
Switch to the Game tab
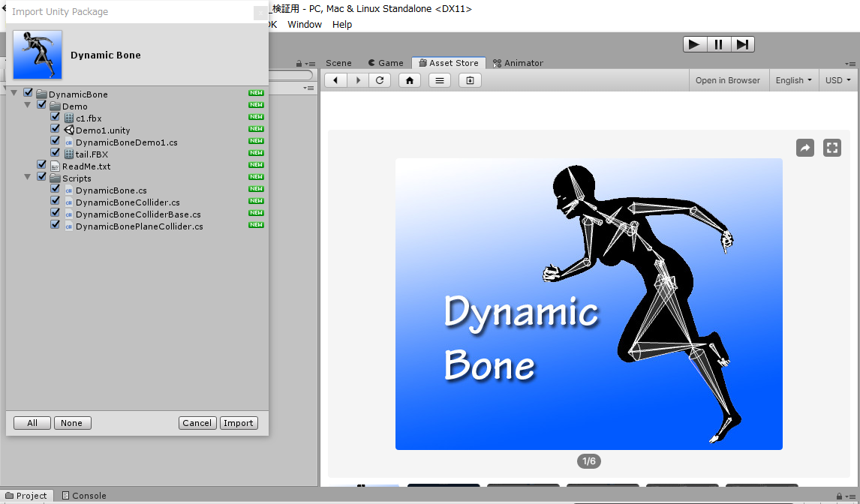click(386, 63)
